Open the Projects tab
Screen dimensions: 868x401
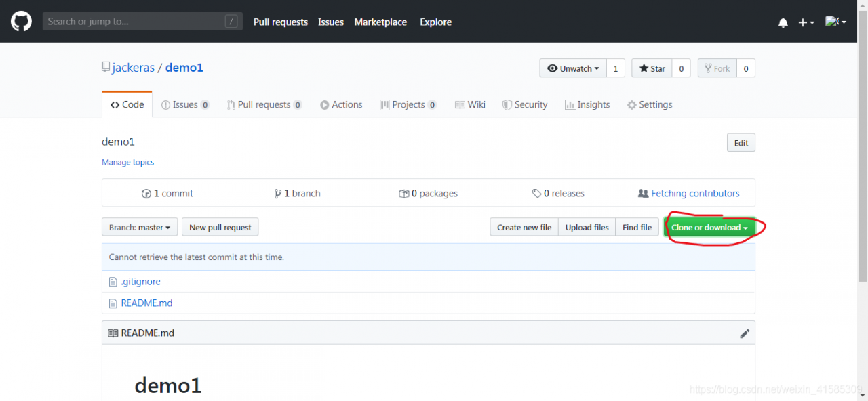pyautogui.click(x=408, y=105)
